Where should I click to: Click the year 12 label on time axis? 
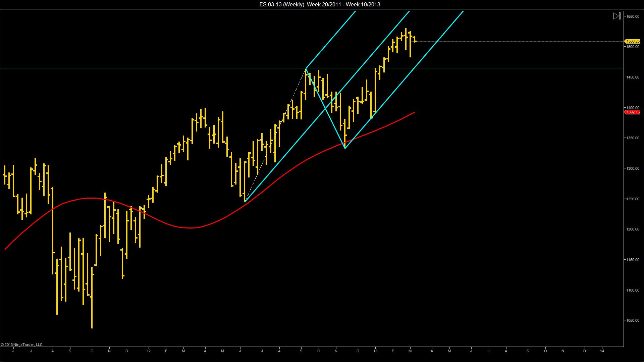click(149, 351)
